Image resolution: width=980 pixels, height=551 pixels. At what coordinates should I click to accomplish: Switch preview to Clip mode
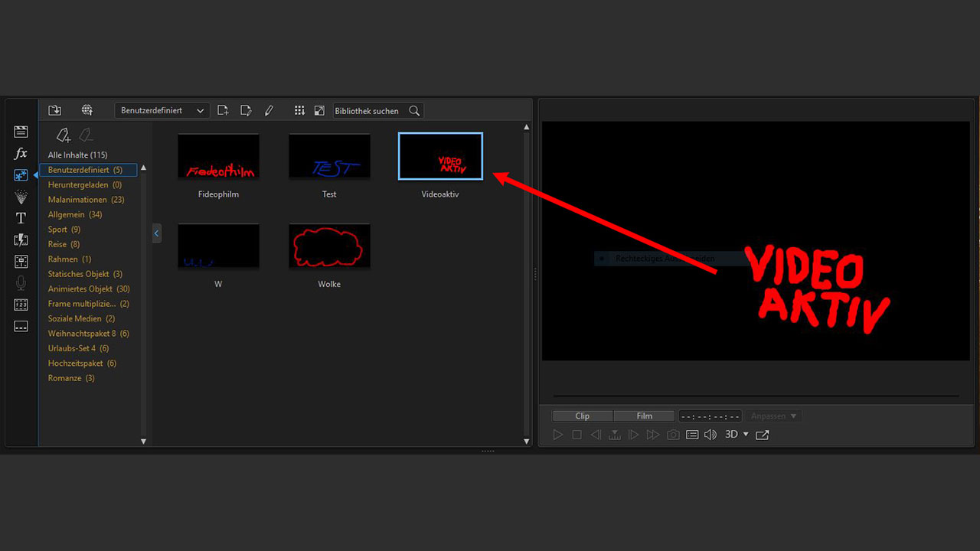(x=582, y=416)
